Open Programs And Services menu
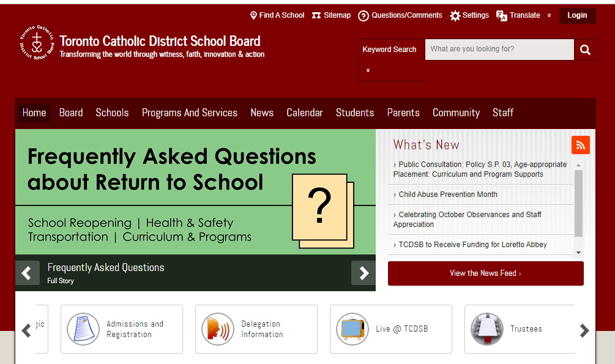This screenshot has width=615, height=364. pyautogui.click(x=190, y=113)
